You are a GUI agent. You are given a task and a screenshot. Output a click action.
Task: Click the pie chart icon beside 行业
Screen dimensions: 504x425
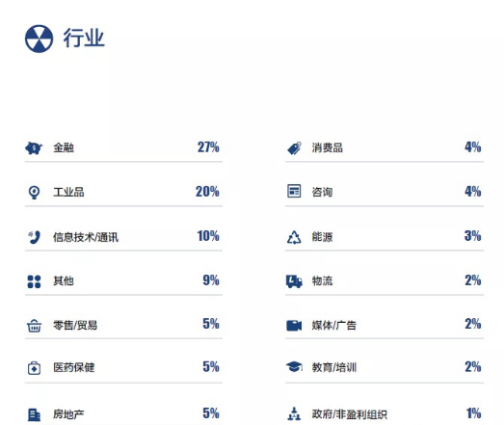[x=39, y=39]
